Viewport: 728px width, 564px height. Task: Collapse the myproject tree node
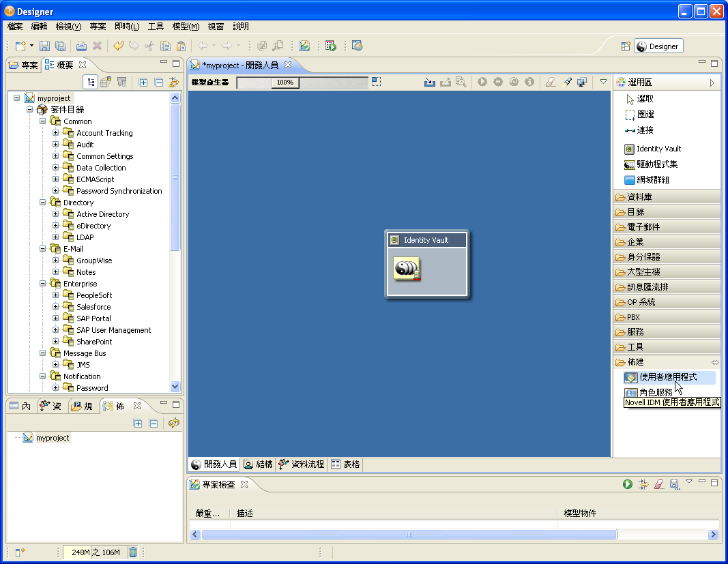16,98
